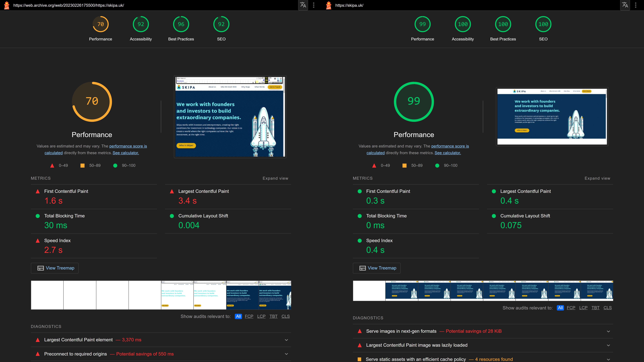The width and height of the screenshot is (644, 362).
Task: Click the left 96 Best Practices gauge
Action: (x=181, y=24)
